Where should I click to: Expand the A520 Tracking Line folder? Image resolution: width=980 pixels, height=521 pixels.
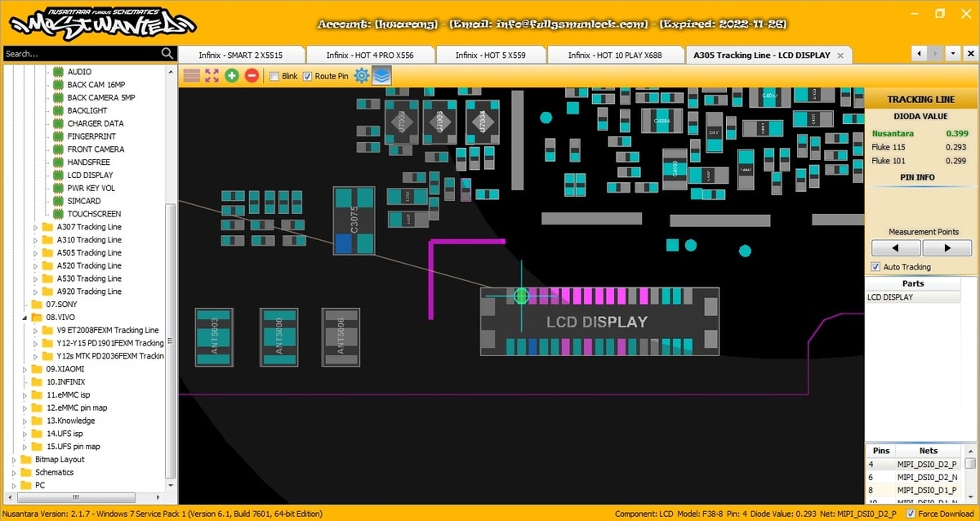click(x=35, y=265)
